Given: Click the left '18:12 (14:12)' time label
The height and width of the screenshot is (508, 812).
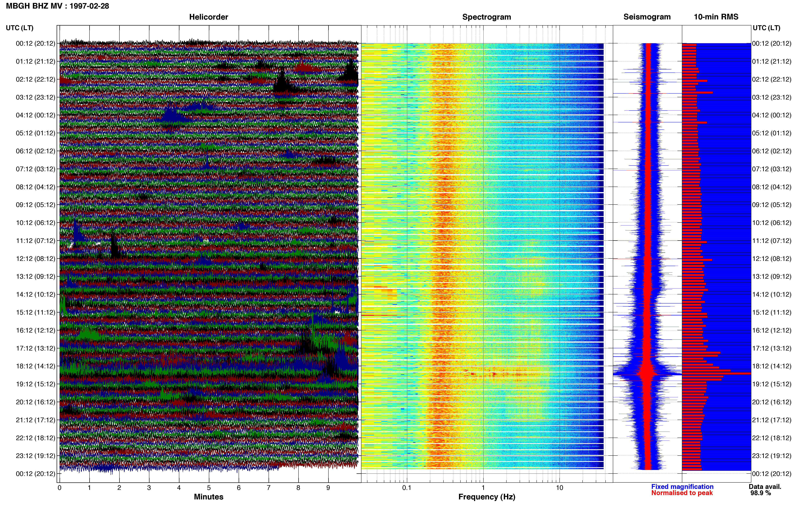Looking at the screenshot, I should [x=36, y=366].
